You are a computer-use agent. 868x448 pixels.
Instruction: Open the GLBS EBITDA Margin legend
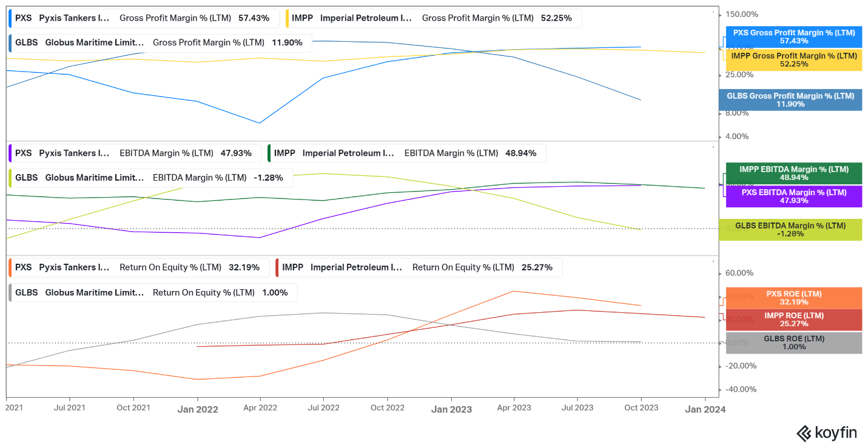150,178
